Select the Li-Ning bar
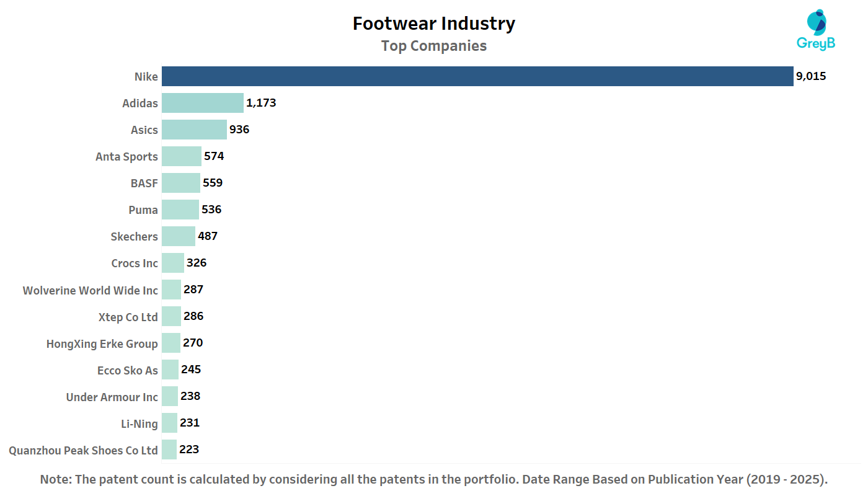Screen dimensions: 868x496 169,423
